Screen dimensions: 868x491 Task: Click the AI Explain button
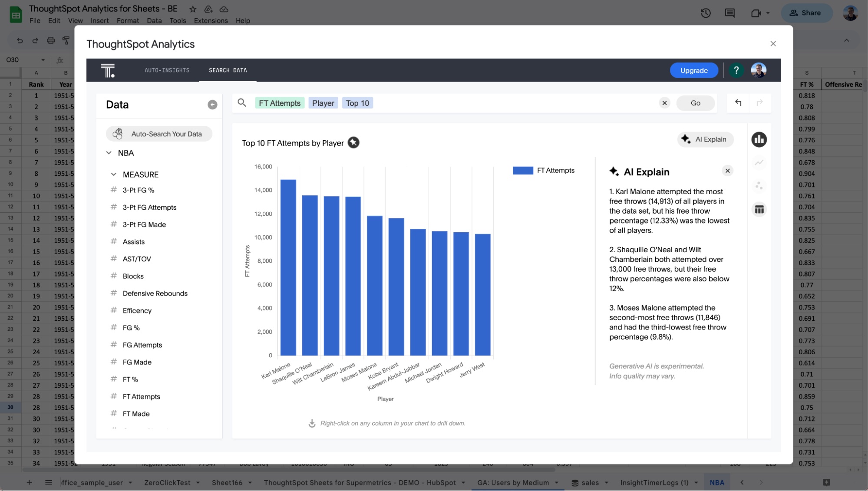coord(706,139)
